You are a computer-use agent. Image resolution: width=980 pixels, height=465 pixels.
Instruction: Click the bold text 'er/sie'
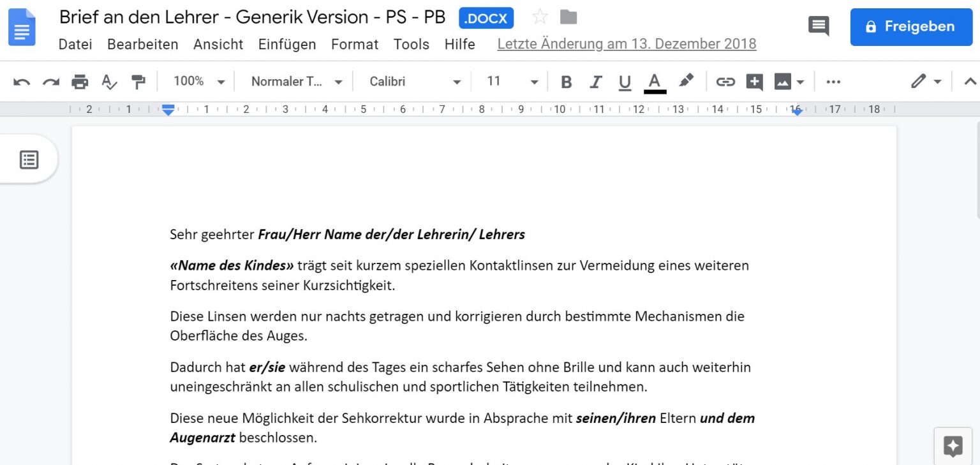267,367
